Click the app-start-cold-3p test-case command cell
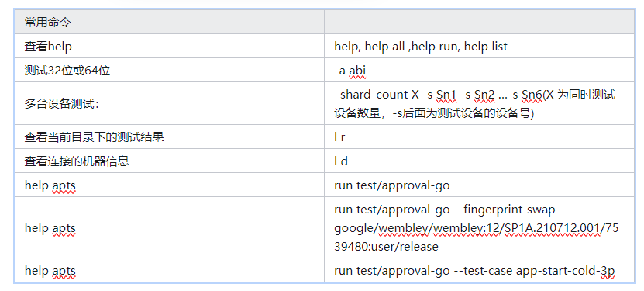This screenshot has height=291, width=644. tap(479, 271)
